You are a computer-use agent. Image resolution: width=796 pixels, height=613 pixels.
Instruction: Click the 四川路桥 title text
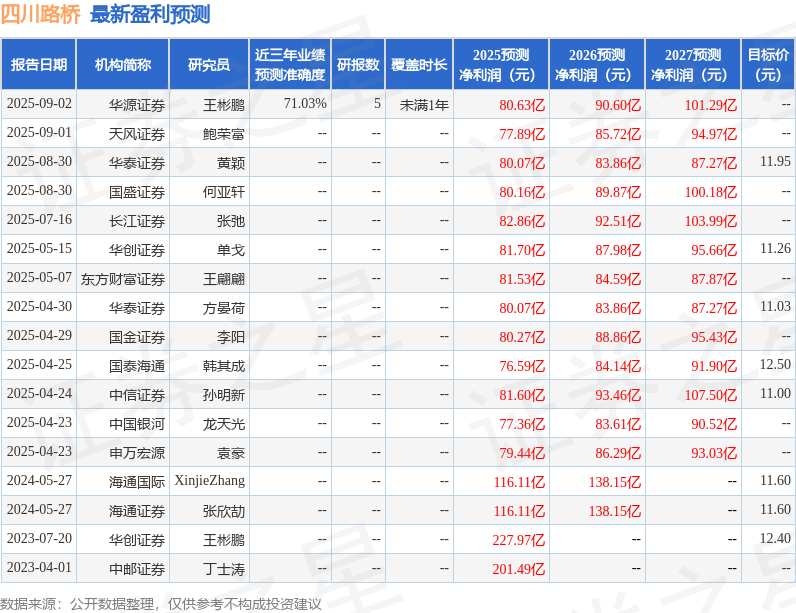point(41,14)
